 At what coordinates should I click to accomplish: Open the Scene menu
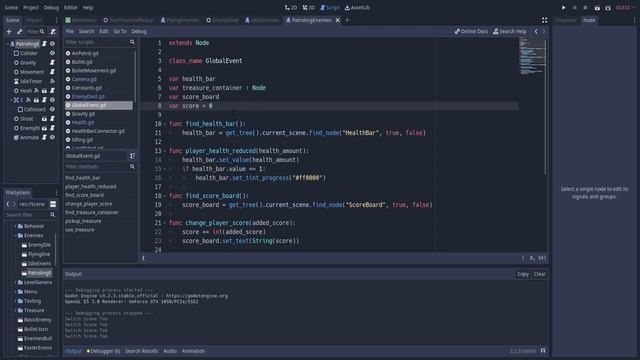click(11, 7)
